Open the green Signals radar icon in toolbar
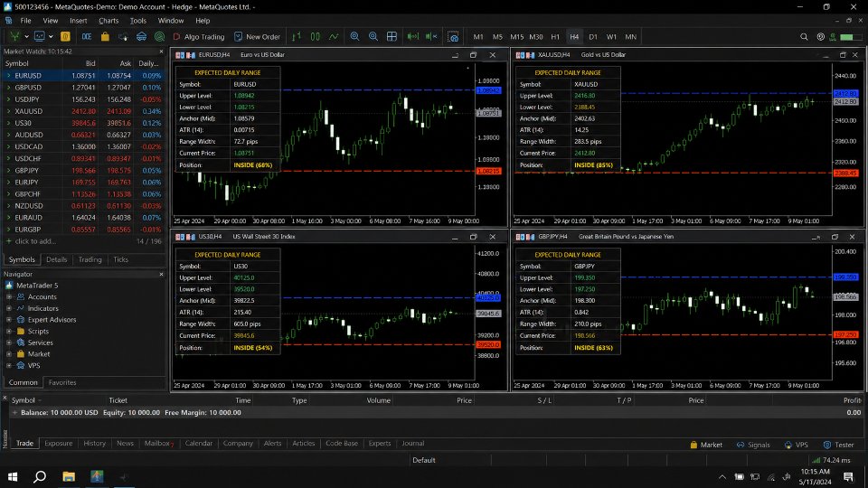Image resolution: width=868 pixels, height=488 pixels. (159, 36)
